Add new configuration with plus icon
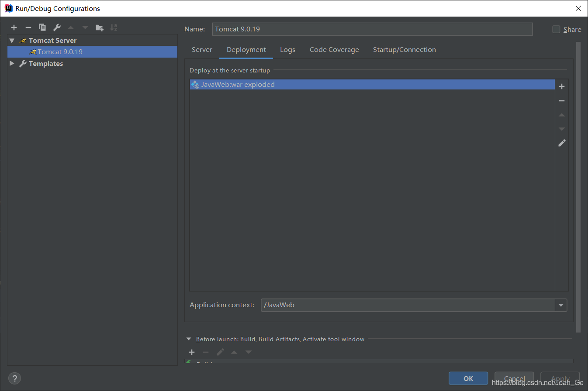The height and width of the screenshot is (391, 588). coord(14,27)
